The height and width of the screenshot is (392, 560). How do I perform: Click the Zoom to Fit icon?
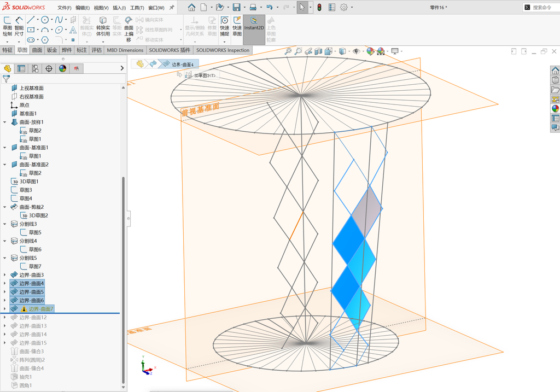[288, 51]
